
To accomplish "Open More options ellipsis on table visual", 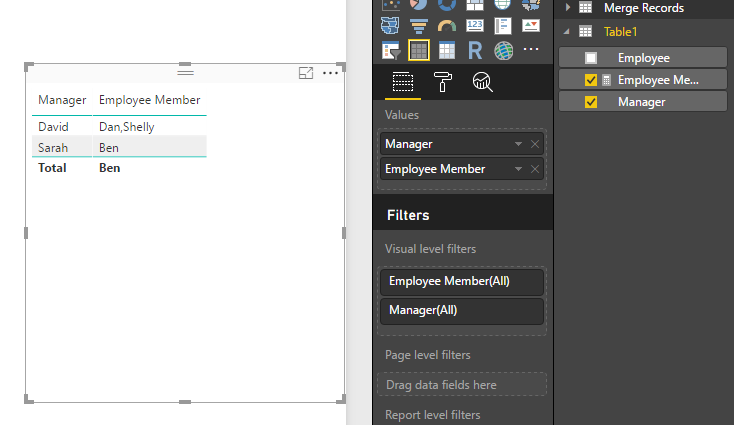I will [x=330, y=73].
